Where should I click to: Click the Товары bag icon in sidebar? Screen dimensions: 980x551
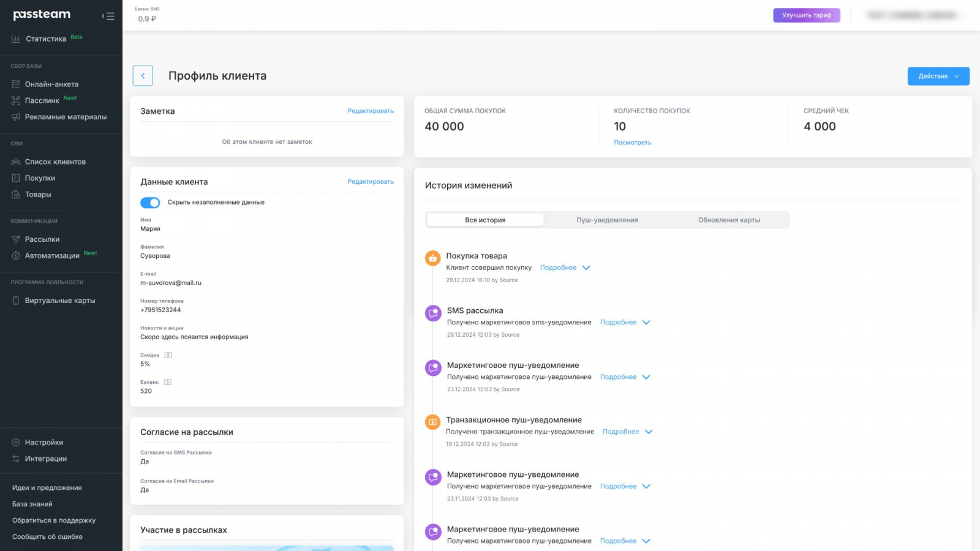tap(16, 195)
